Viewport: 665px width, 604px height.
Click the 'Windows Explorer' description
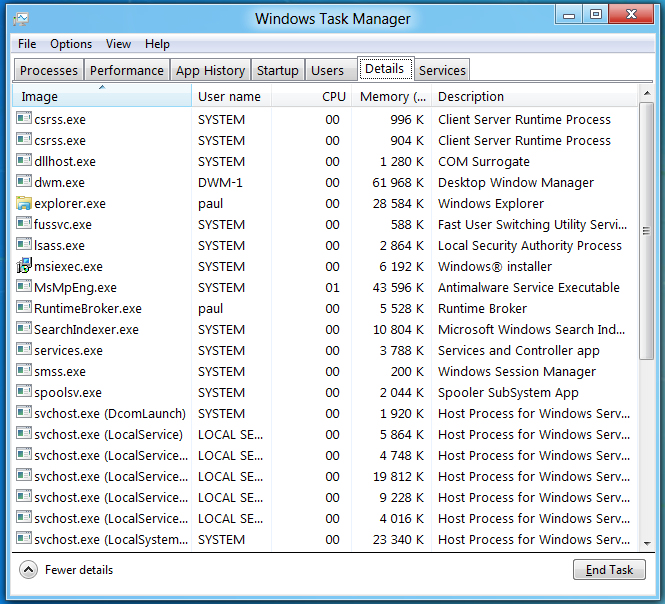(x=491, y=204)
